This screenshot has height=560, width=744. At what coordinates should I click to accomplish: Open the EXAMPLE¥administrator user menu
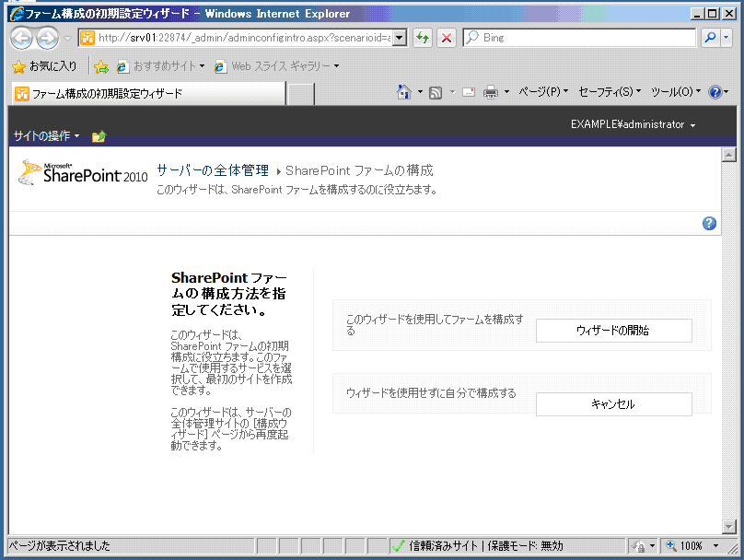click(x=633, y=124)
